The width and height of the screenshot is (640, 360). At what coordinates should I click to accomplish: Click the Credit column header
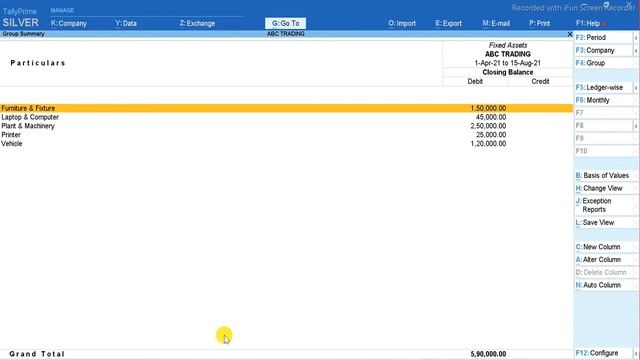[540, 81]
